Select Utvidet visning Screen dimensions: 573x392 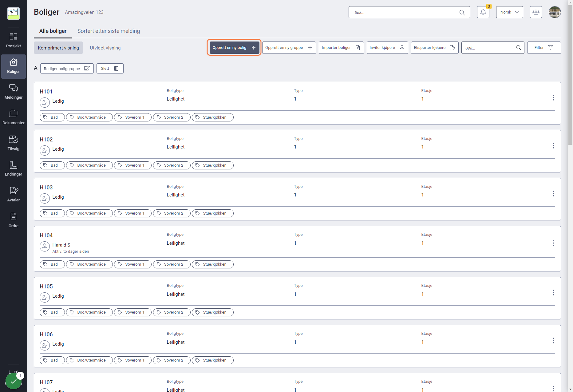click(105, 48)
